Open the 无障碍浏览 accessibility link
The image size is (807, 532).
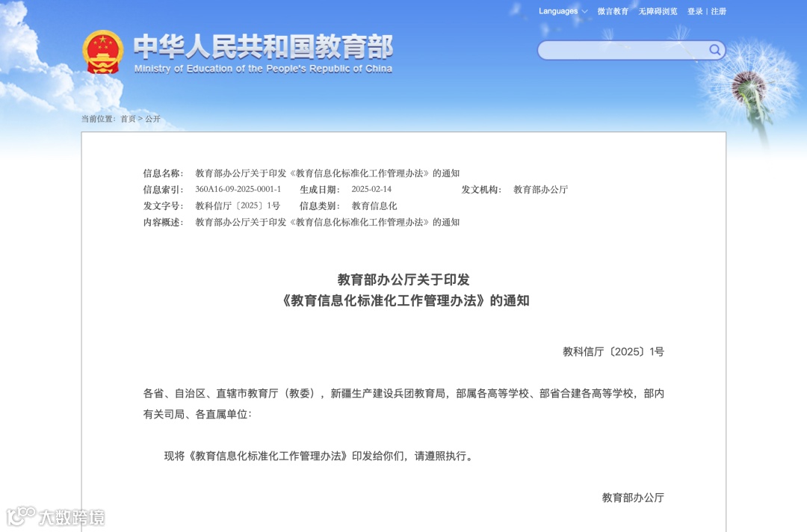pos(658,11)
